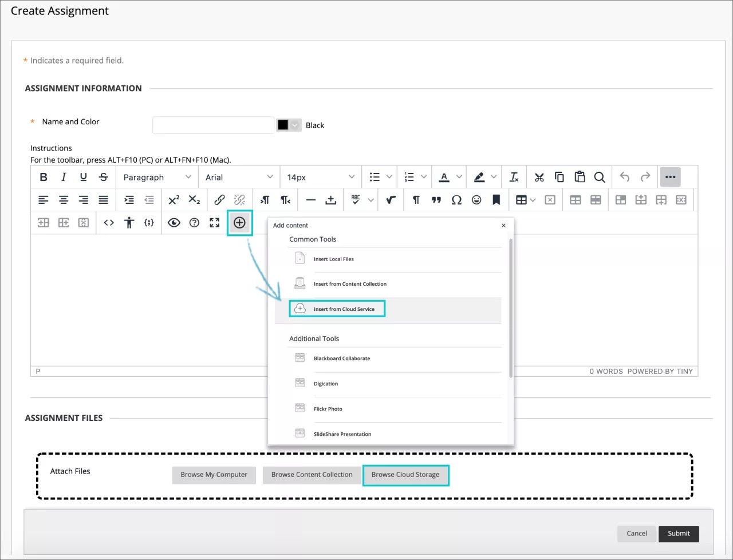Select the Add content plus icon
Viewport: 733px width, 560px height.
[239, 223]
